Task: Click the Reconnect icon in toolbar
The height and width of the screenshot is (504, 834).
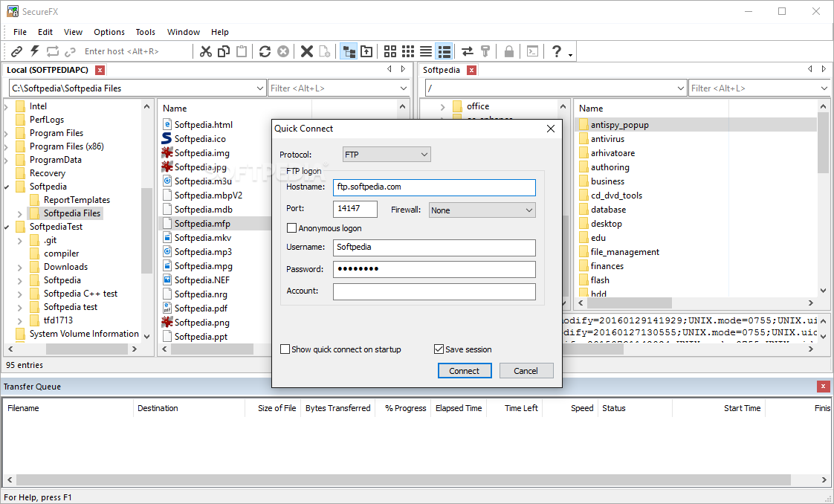Action: click(52, 51)
